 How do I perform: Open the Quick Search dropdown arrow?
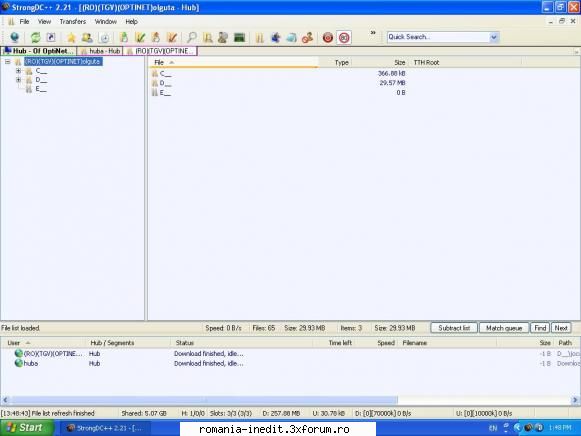[494, 37]
